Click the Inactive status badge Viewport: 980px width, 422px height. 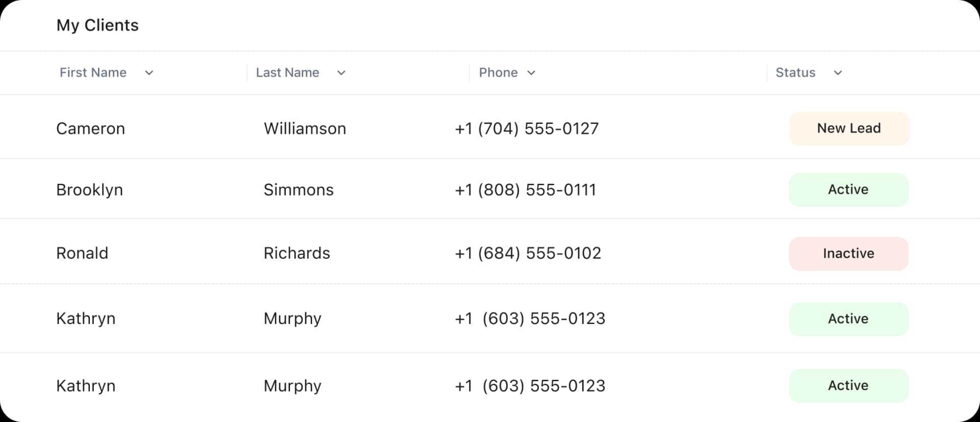pos(848,254)
